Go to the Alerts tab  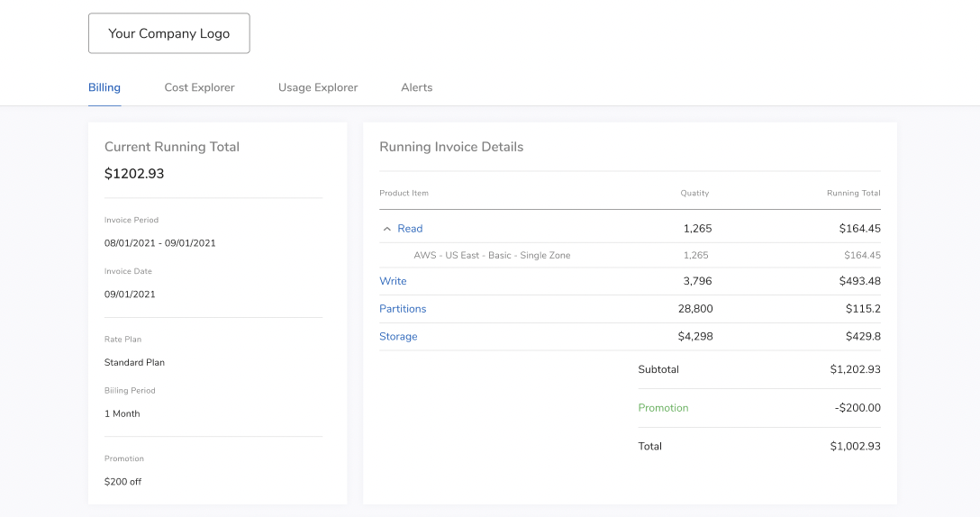(x=416, y=87)
